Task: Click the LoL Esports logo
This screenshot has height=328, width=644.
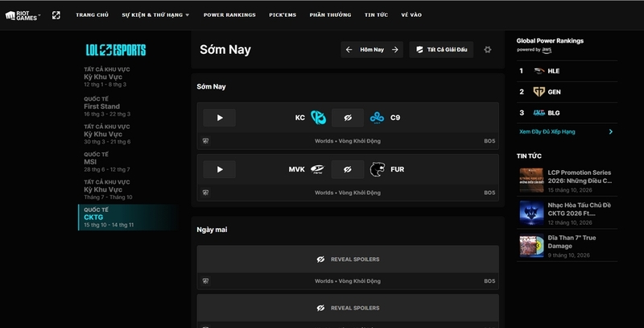Action: pos(116,50)
